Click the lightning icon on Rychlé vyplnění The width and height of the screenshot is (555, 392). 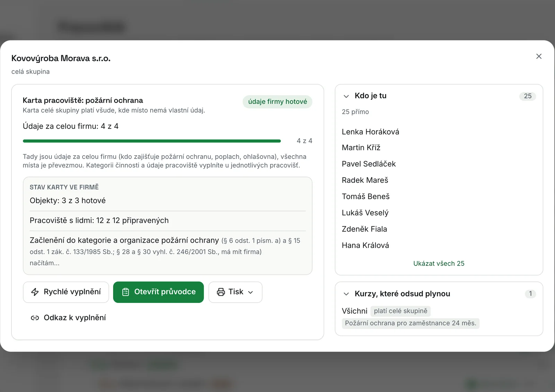pyautogui.click(x=35, y=292)
